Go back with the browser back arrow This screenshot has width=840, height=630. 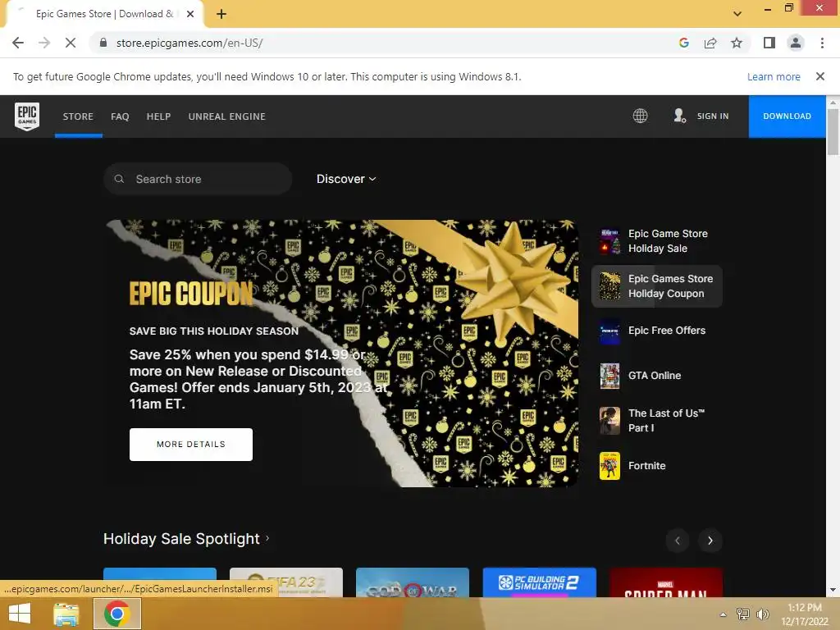[x=18, y=43]
